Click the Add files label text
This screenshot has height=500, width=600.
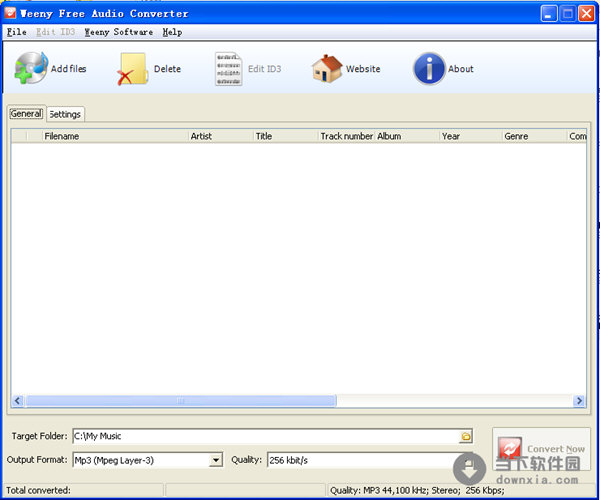coord(68,69)
